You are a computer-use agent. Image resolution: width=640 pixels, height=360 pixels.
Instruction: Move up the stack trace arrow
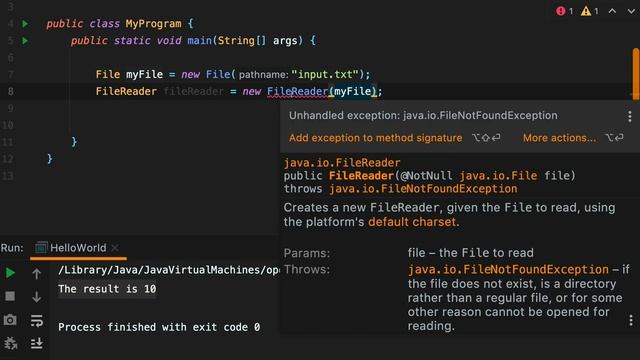36,273
